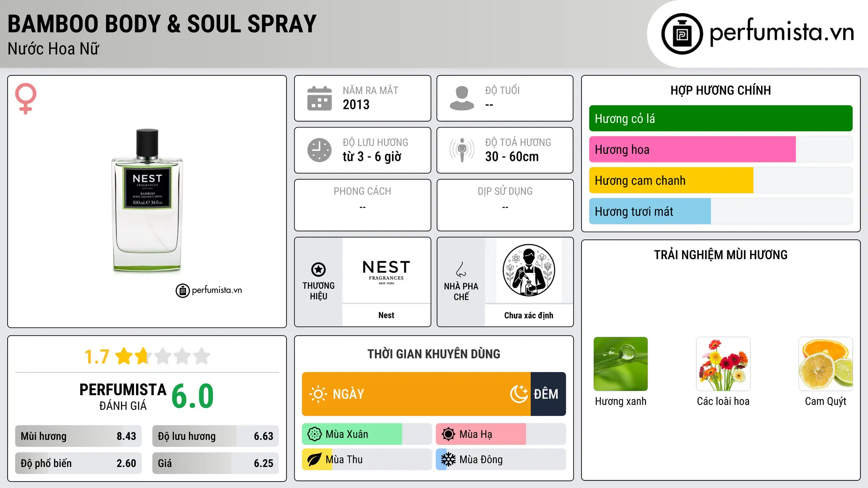Click the Độ phổ biến 2.60 score bar
The height and width of the screenshot is (488, 868).
point(78,463)
